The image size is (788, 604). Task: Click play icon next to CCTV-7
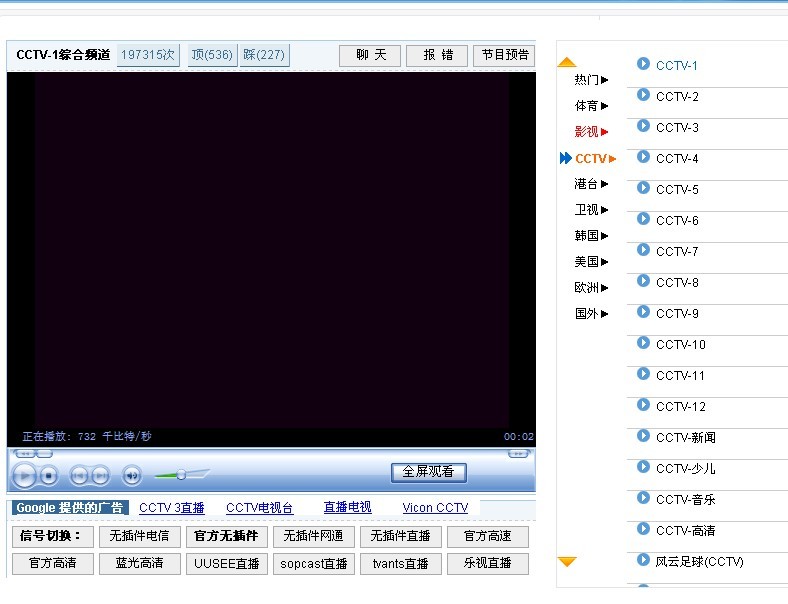pyautogui.click(x=643, y=250)
